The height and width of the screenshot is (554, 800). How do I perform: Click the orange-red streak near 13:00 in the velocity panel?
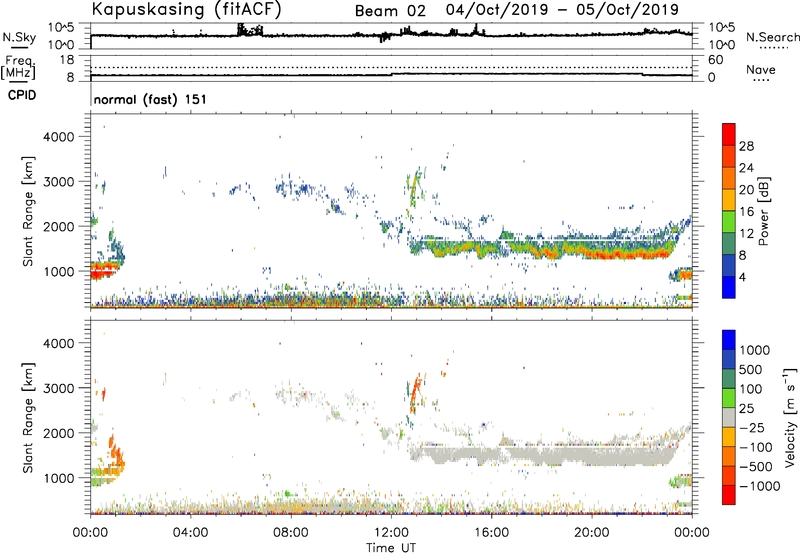pyautogui.click(x=416, y=393)
